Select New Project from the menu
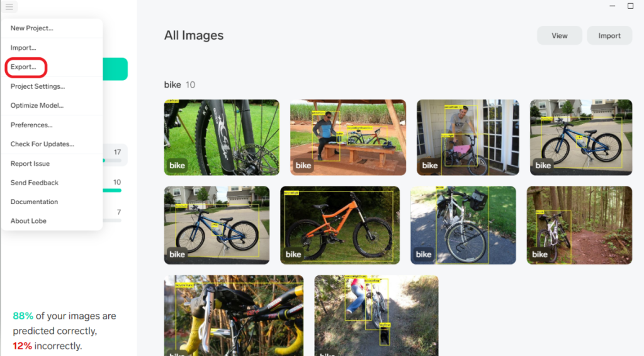This screenshot has height=356, width=644. tap(31, 28)
